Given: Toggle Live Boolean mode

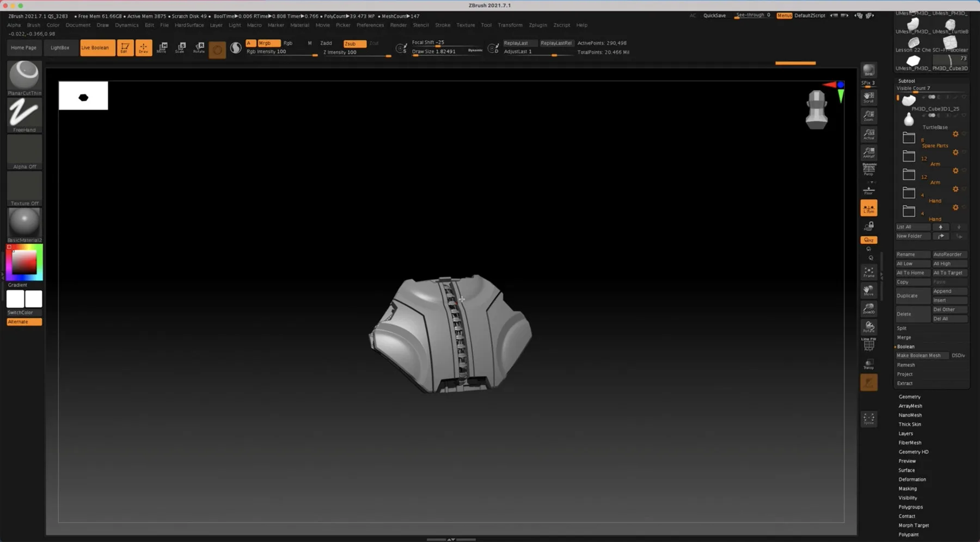Looking at the screenshot, I should point(97,47).
